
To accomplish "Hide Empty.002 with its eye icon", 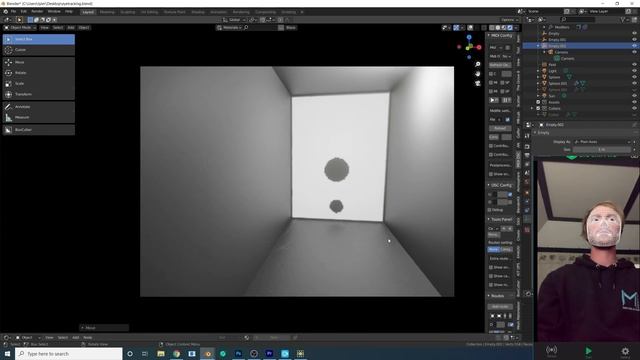I will (634, 46).
